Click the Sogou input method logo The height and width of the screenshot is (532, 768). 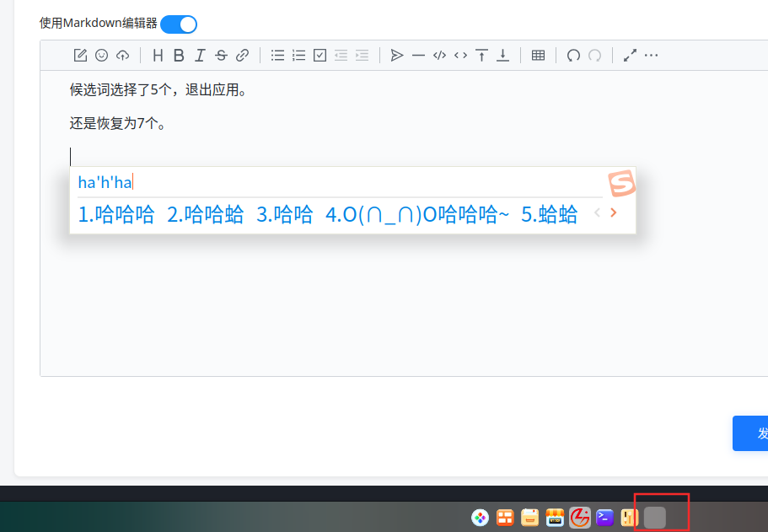click(621, 184)
